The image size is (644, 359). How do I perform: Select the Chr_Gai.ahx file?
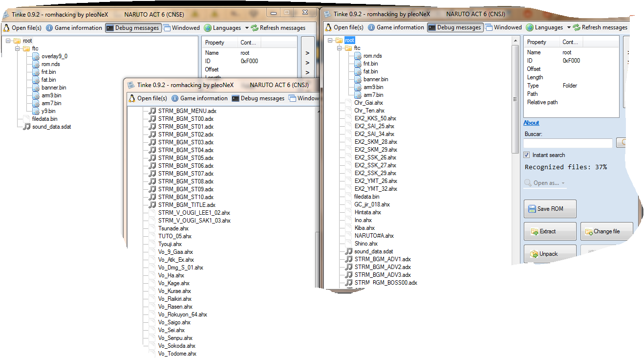(368, 103)
